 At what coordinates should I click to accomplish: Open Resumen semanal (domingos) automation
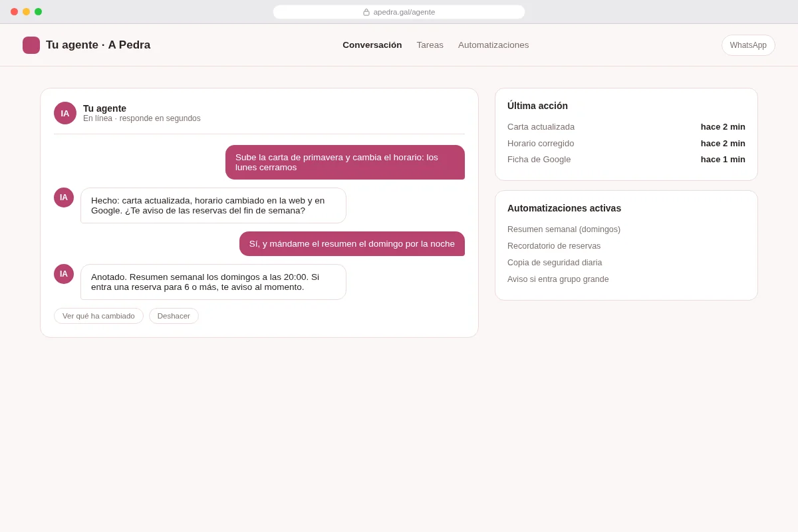click(564, 229)
